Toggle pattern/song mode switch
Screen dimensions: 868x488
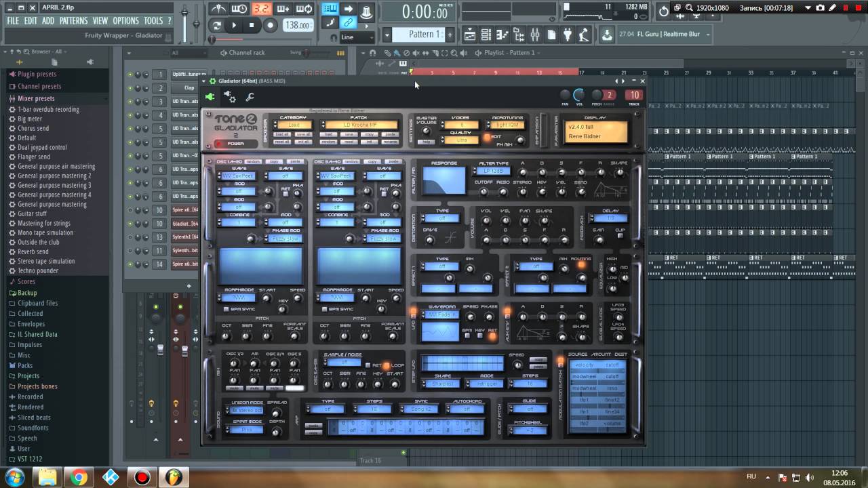point(217,26)
